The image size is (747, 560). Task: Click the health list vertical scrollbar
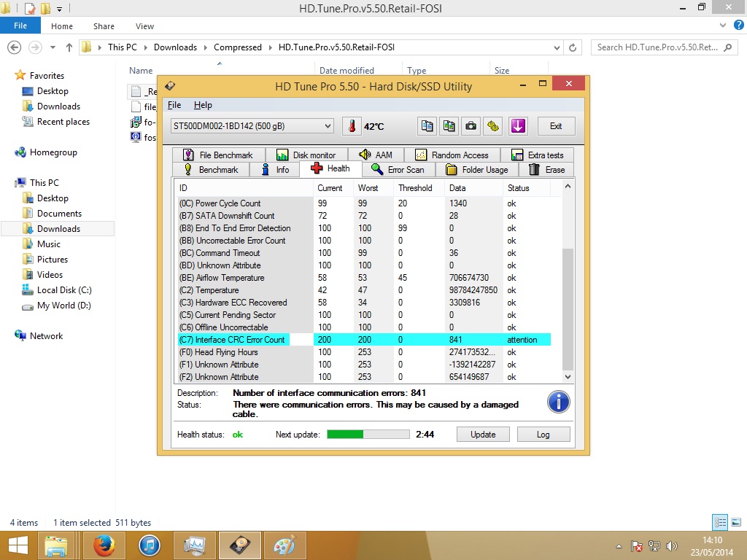[568, 308]
